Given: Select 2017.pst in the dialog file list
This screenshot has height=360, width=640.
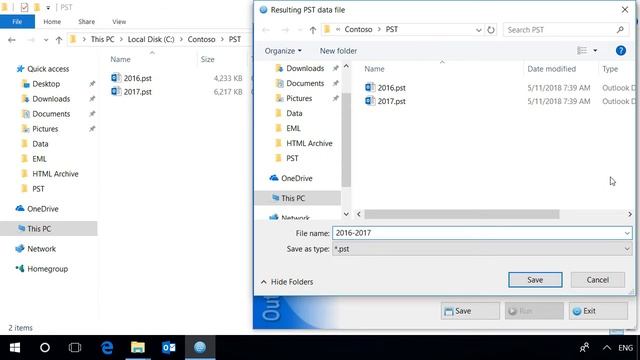Looking at the screenshot, I should [x=385, y=101].
